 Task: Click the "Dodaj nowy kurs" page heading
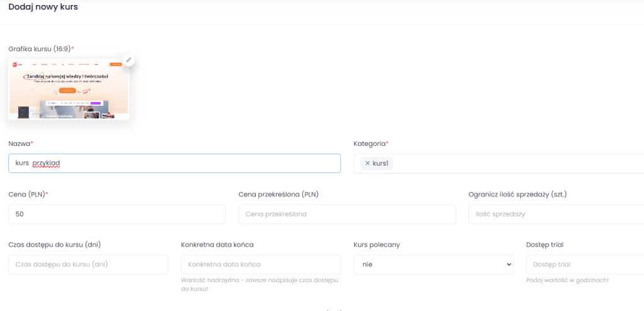tap(43, 7)
